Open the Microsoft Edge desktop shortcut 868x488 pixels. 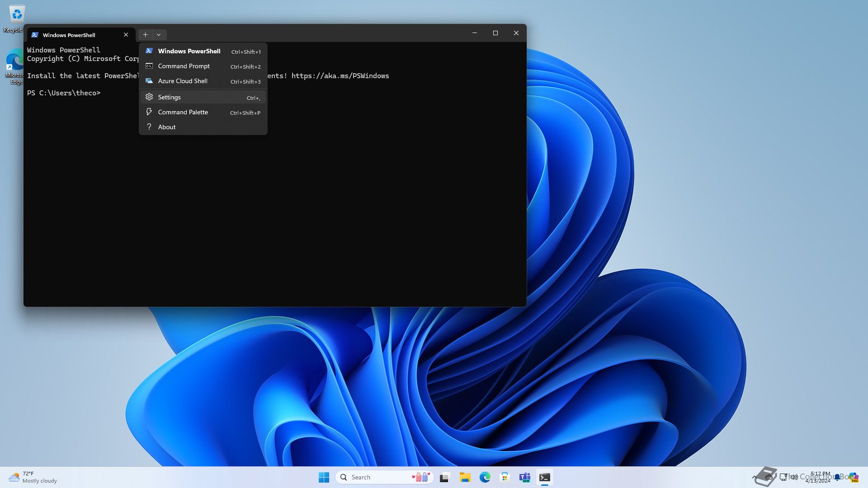pyautogui.click(x=15, y=67)
